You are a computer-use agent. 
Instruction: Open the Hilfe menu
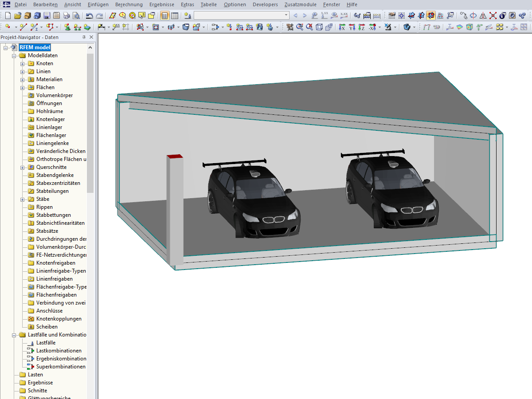352,4
